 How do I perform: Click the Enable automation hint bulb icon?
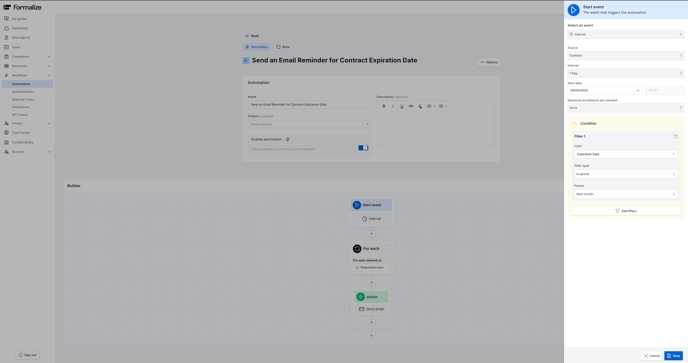click(287, 140)
